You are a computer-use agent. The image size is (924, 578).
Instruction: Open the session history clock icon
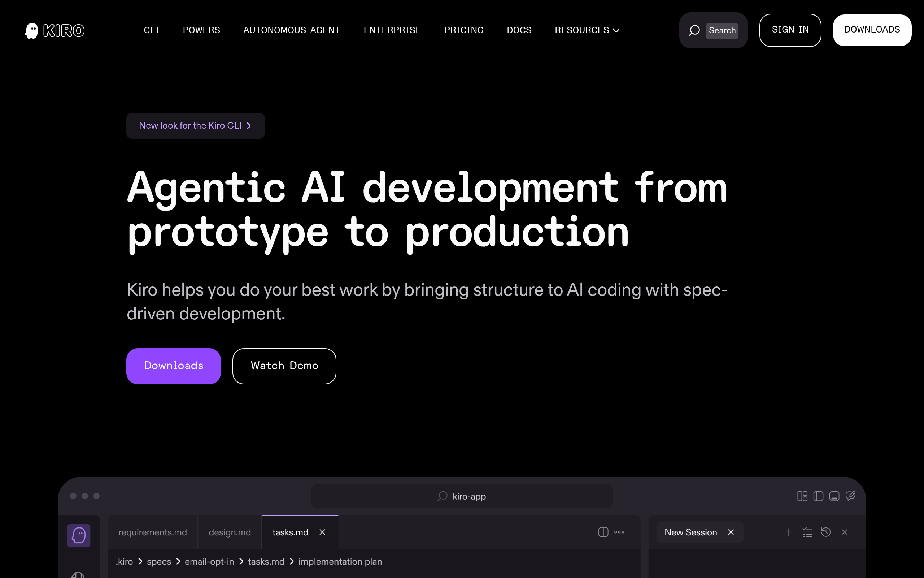[x=826, y=532]
